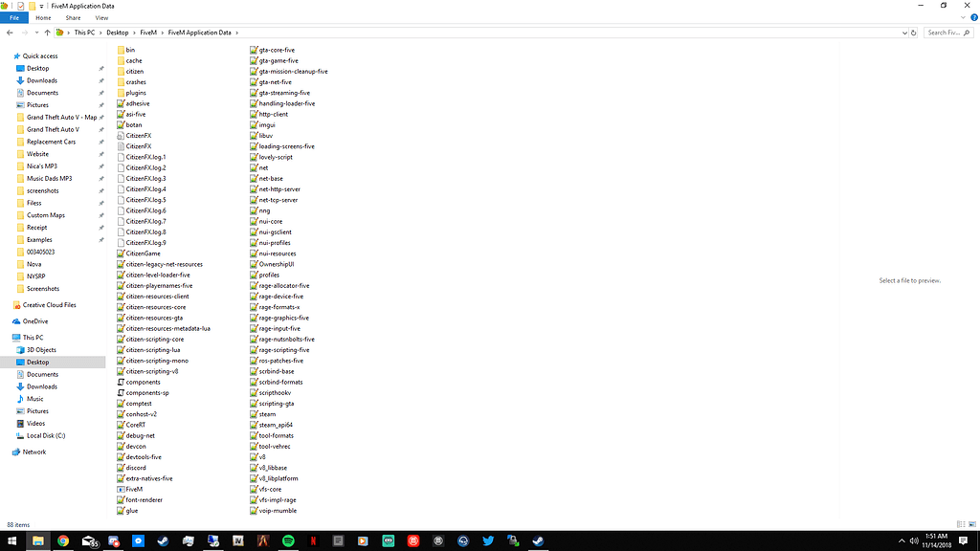Toggle the Properties checkmark icon in the title bar
The image size is (980, 551).
[21, 7]
